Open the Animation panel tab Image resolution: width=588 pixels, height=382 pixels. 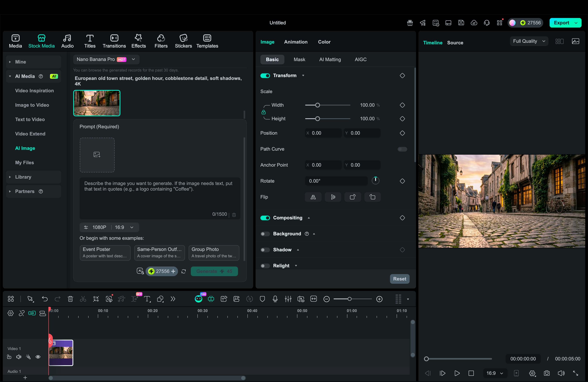[x=296, y=42]
